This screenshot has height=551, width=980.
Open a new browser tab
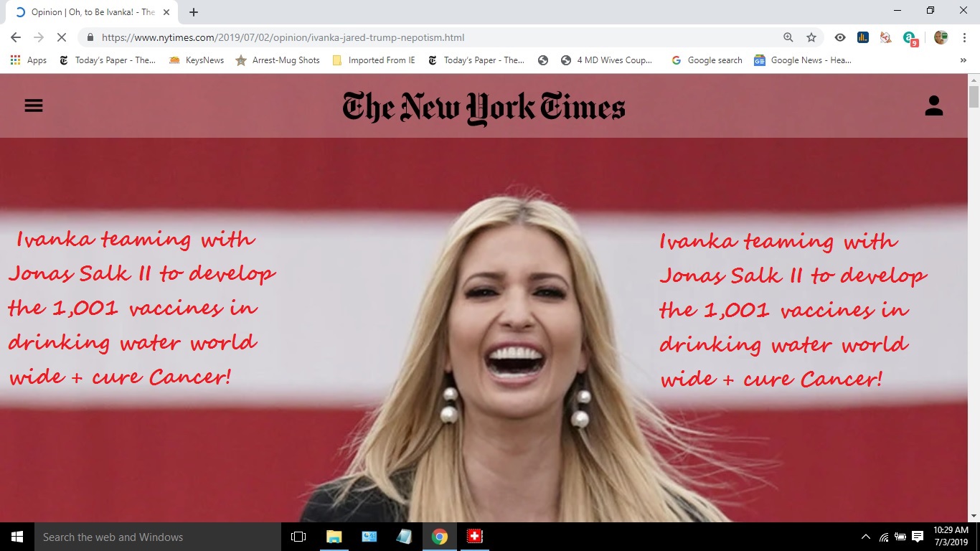(194, 12)
